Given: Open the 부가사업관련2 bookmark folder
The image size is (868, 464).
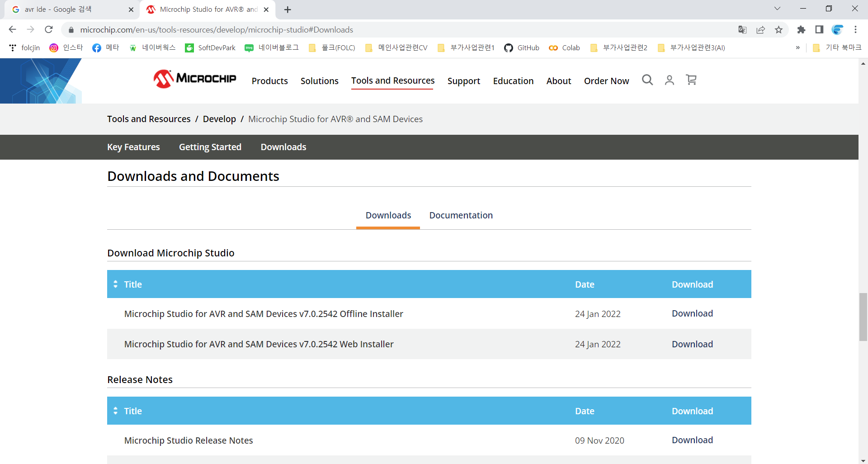Looking at the screenshot, I should pyautogui.click(x=619, y=47).
